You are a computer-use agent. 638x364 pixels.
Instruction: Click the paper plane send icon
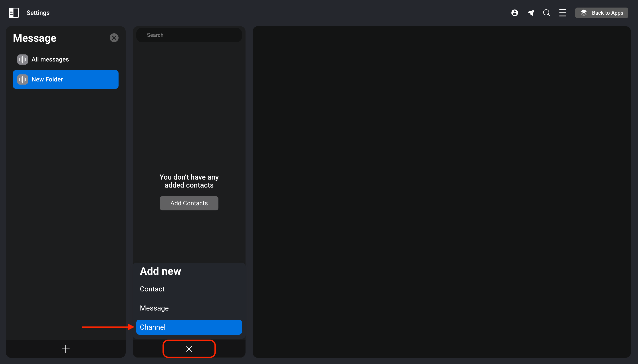[531, 13]
